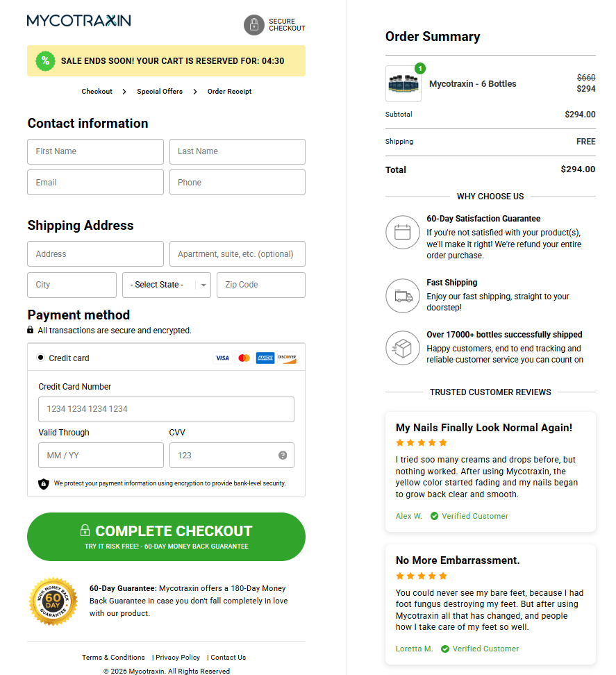The image size is (616, 675).
Task: Select the Mastercard icon
Action: [x=244, y=358]
